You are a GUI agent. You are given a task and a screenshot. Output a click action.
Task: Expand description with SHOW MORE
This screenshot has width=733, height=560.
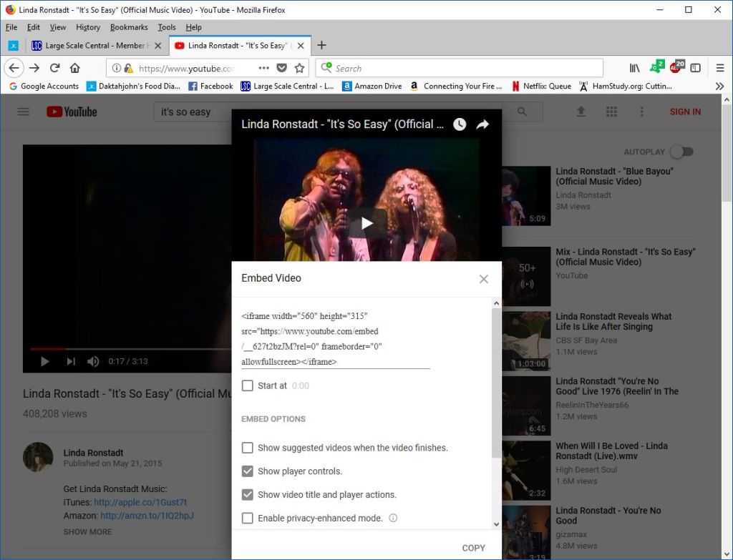point(87,531)
